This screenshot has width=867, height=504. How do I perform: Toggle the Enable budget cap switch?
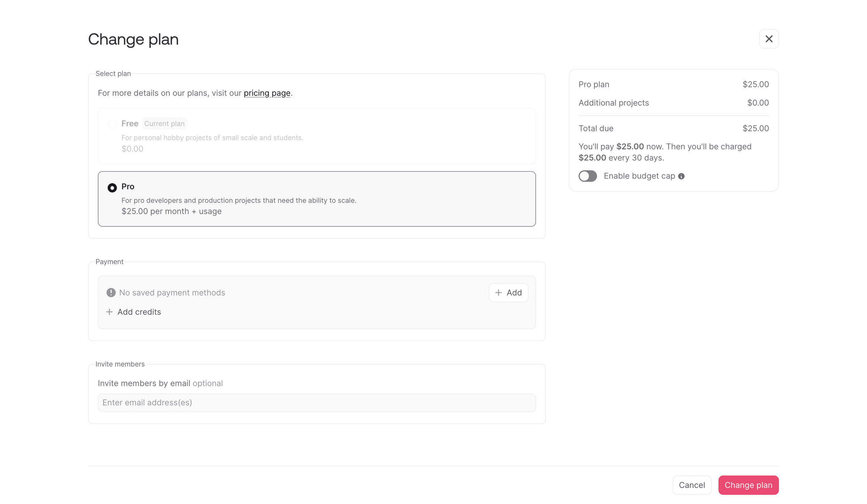click(x=588, y=176)
